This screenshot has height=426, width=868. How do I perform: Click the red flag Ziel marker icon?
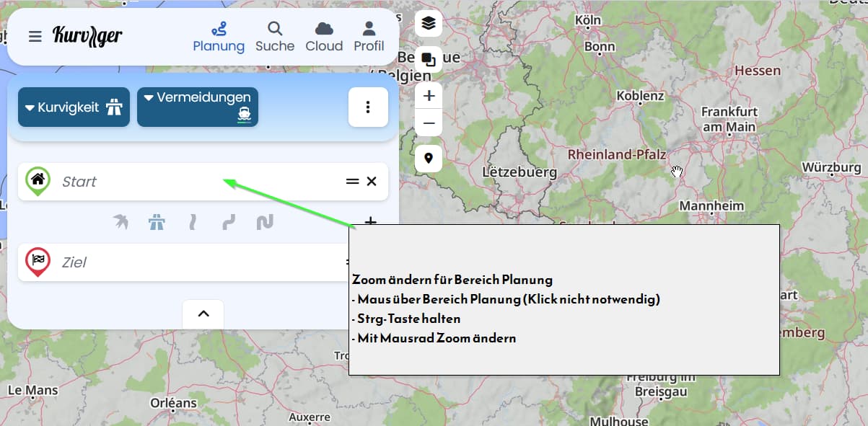[x=38, y=261]
